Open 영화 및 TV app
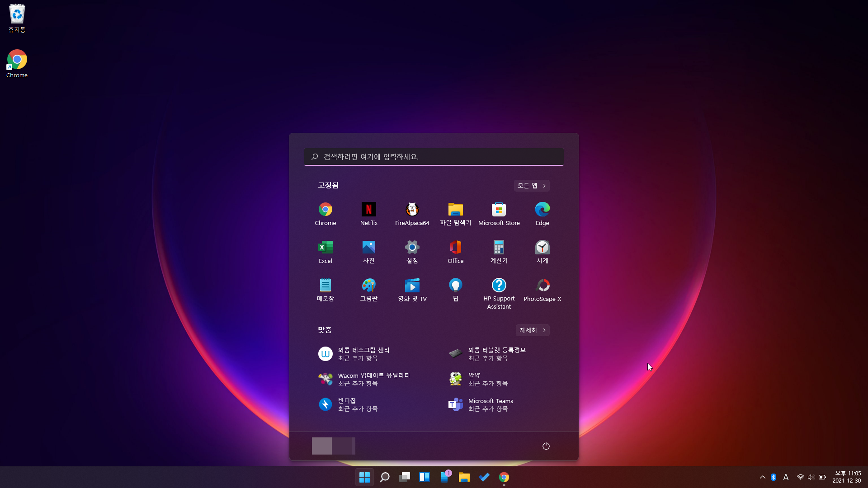The image size is (868, 488). (412, 289)
